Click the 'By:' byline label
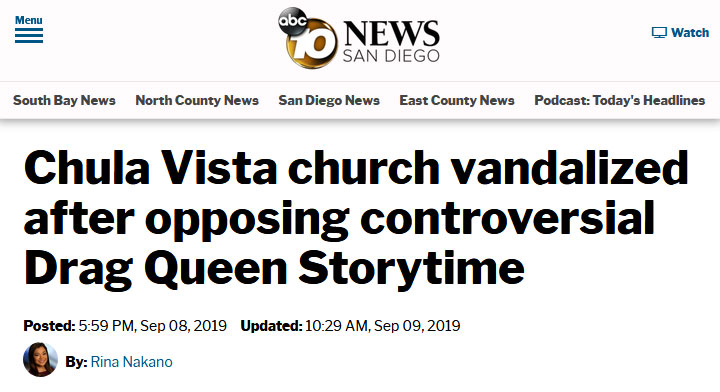 coord(76,362)
